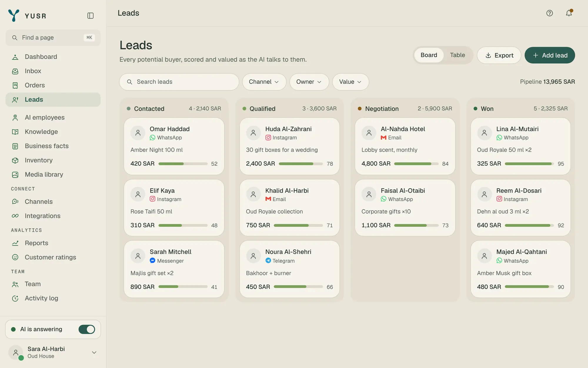Screen dimensions: 588x368
Task: Open Majed Al-Qahtani's lead card
Action: 521,269
